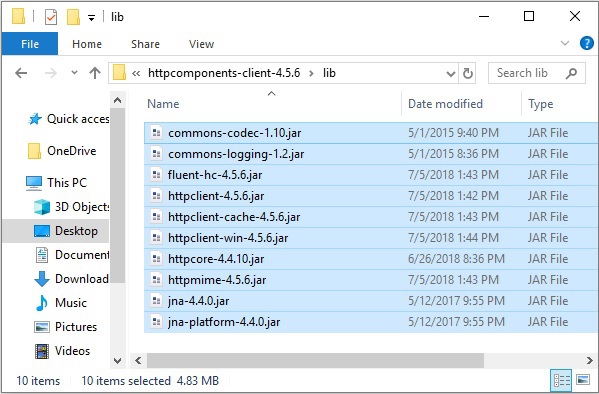
Task: Click lib breadcrumb in the address bar
Action: click(x=329, y=73)
